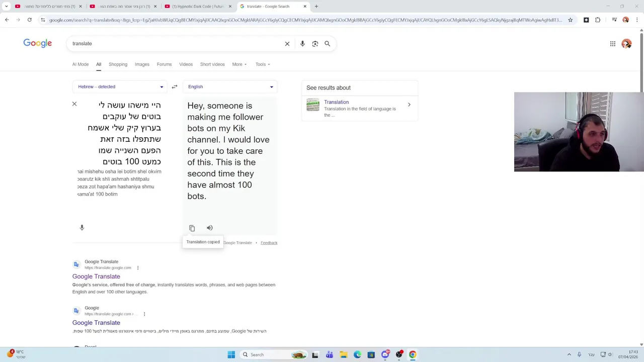This screenshot has height=362, width=644.
Task: Expand the Translation topic result arrow
Action: coord(409,105)
